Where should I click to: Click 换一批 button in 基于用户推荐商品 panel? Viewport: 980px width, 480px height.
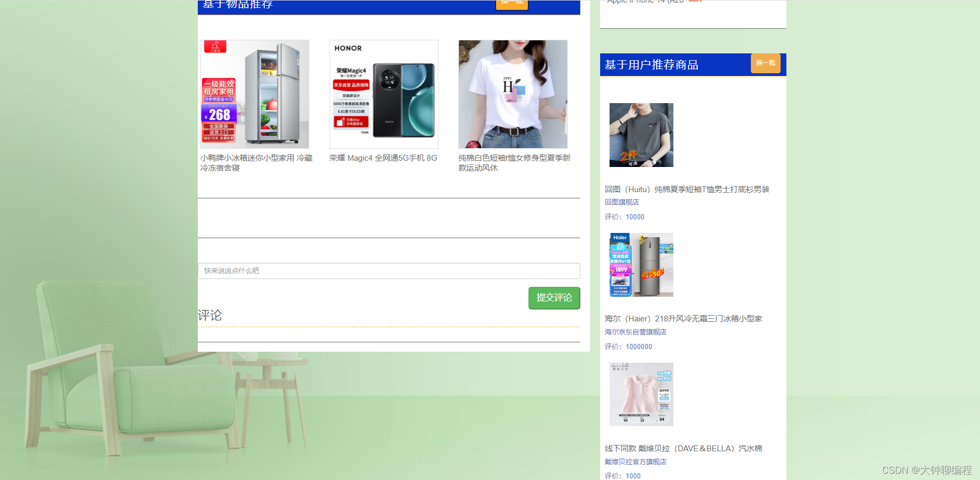tap(765, 63)
